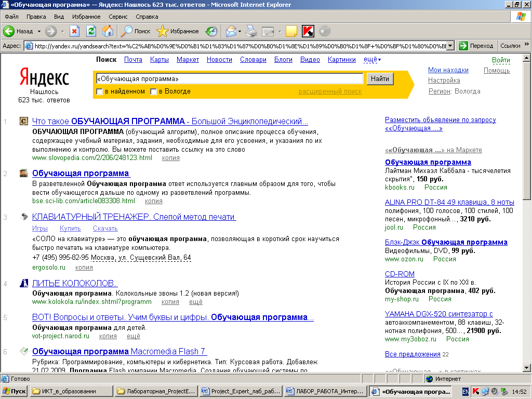Viewport: 532px width, 399px height.
Task: Open the Почта link
Action: pyautogui.click(x=133, y=59)
